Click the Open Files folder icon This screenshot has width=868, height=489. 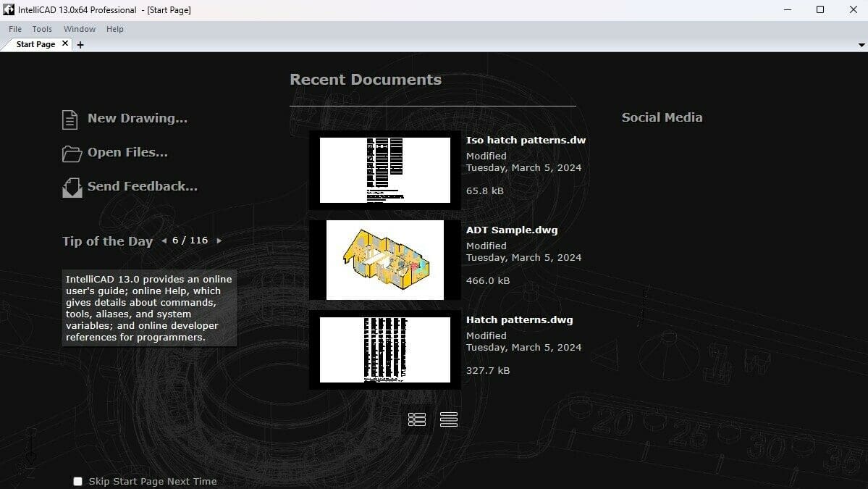coord(72,154)
